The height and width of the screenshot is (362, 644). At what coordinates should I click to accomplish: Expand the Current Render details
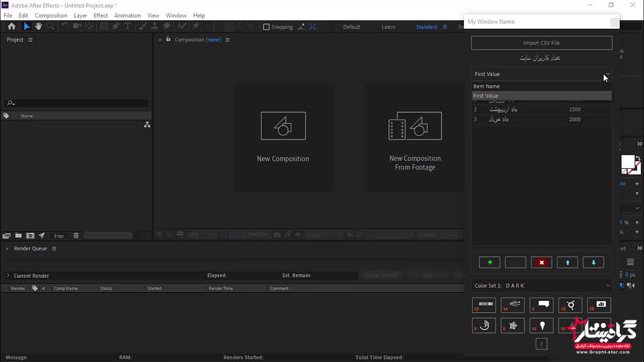8,276
